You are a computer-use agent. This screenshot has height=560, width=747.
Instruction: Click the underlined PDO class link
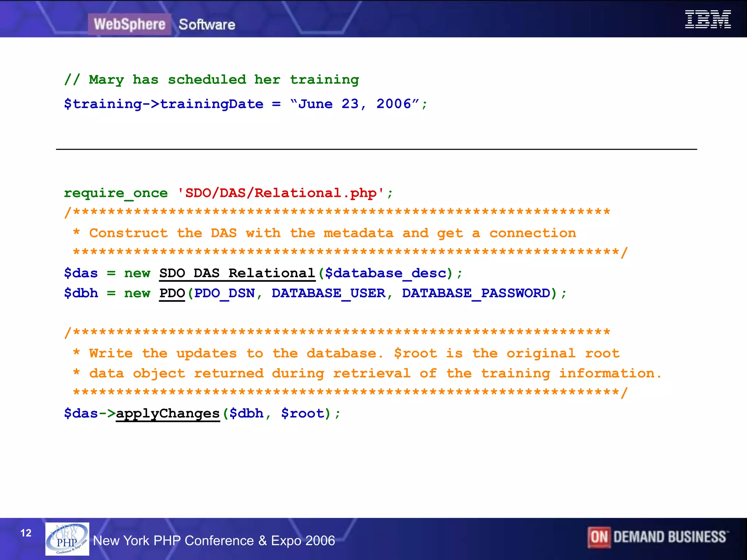(172, 293)
